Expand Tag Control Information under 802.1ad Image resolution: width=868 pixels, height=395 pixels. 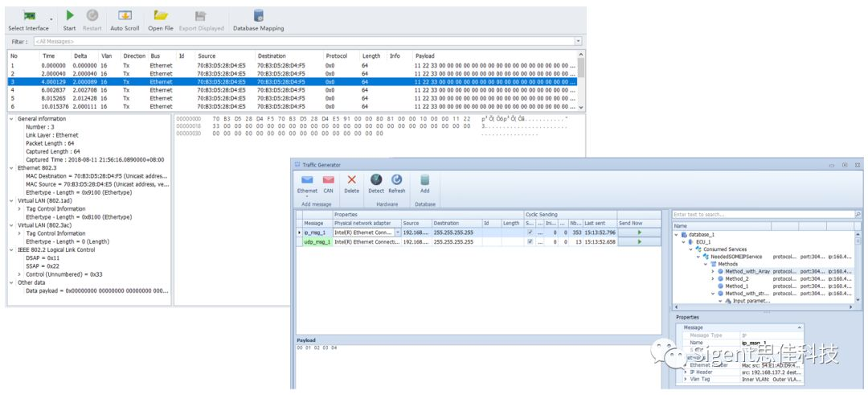(x=20, y=209)
